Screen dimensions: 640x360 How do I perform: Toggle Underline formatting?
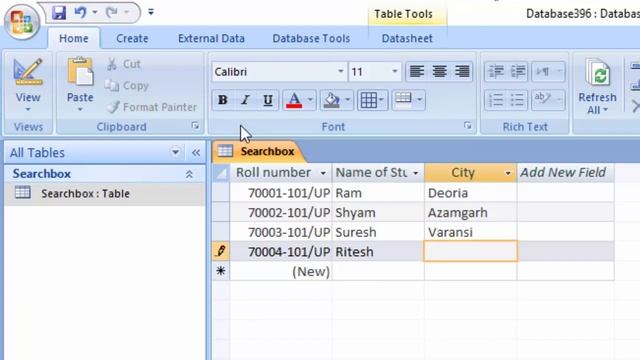click(x=268, y=100)
